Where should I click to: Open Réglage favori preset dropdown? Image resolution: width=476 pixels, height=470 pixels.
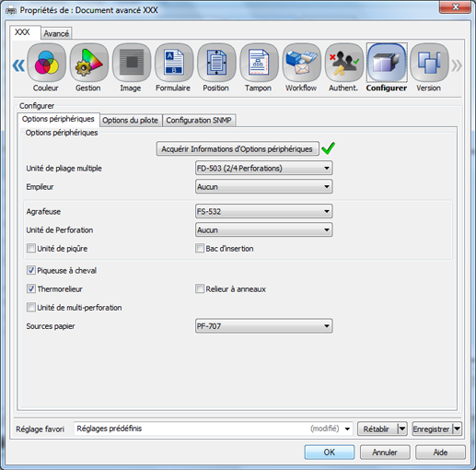[214, 429]
